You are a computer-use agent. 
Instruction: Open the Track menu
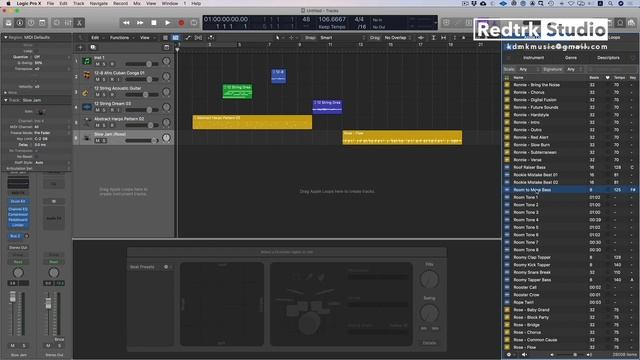point(78,3)
